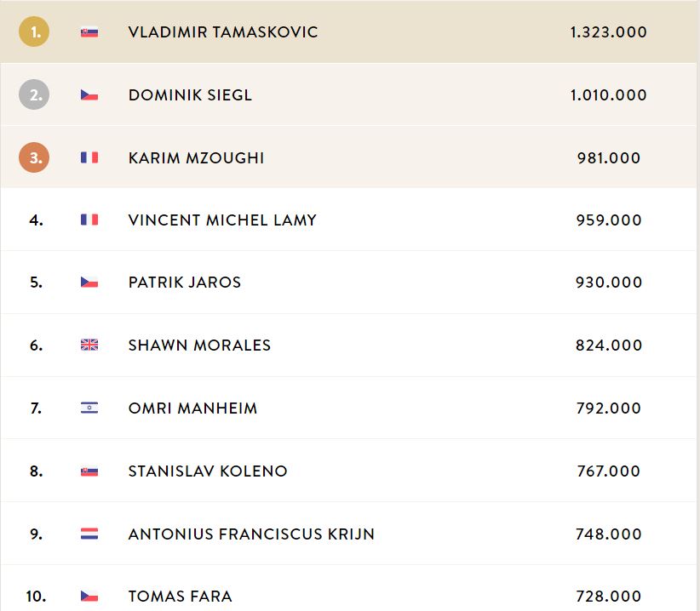Click the Israeli flag beside Omri Manheim
This screenshot has width=700, height=611.
click(x=89, y=408)
